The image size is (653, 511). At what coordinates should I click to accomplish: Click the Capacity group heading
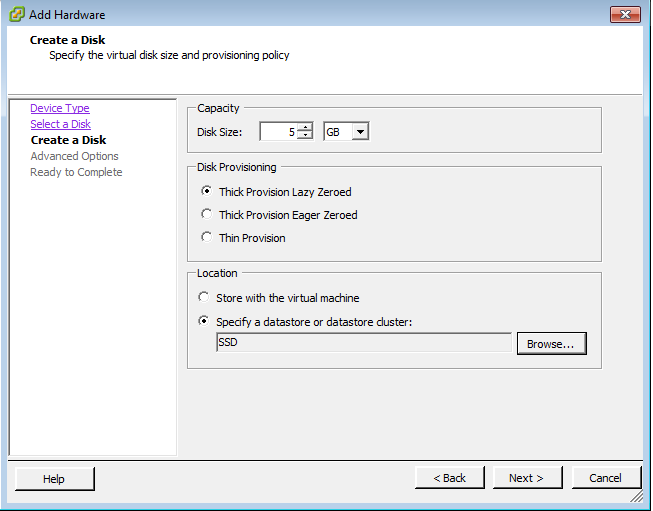tap(218, 108)
